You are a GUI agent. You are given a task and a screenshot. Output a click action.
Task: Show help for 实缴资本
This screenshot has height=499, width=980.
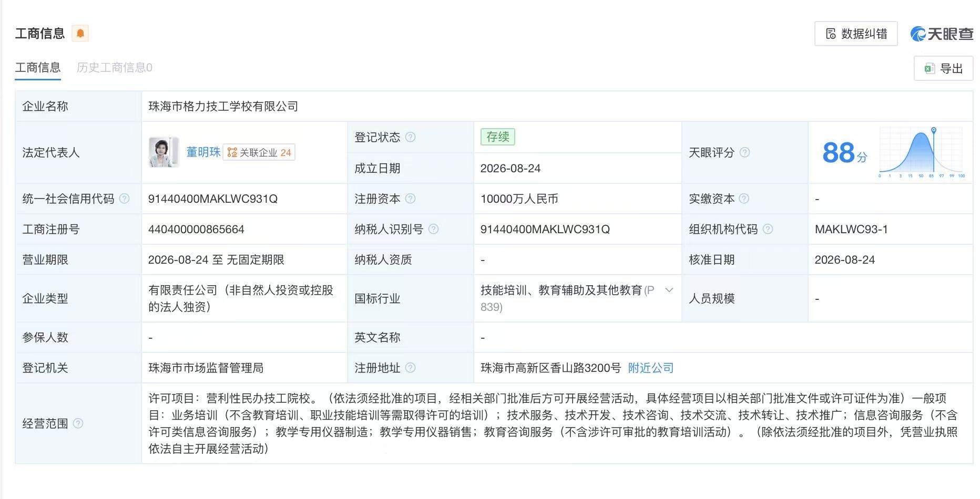tap(744, 199)
